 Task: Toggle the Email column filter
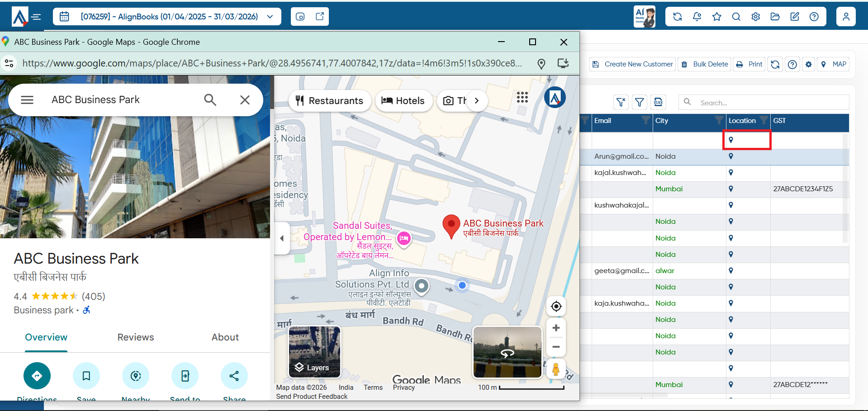coord(646,120)
